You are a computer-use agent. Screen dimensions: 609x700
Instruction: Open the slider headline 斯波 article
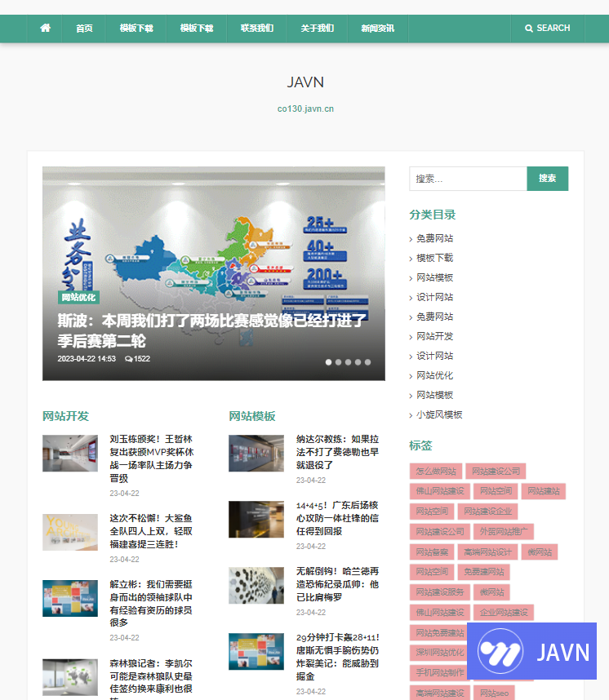[x=211, y=330]
